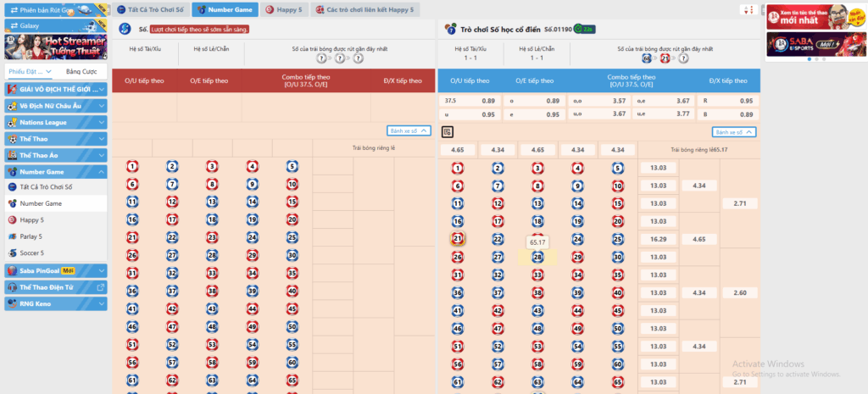Click the Galaxy switch button
The width and height of the screenshot is (868, 394).
point(56,25)
